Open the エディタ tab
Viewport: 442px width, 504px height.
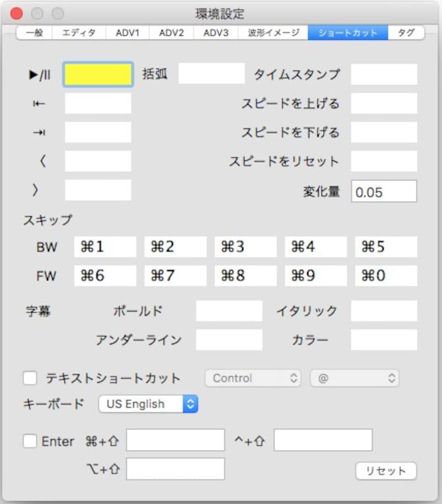tap(77, 32)
